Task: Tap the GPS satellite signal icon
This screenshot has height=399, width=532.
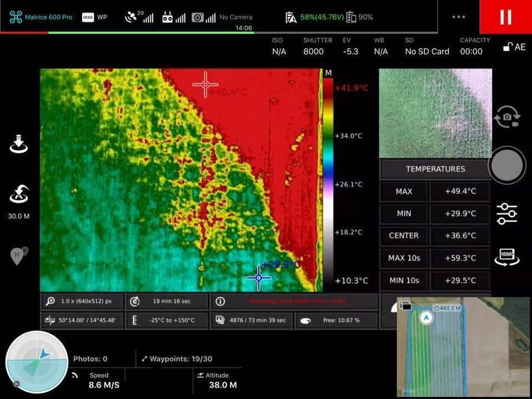Action: coord(139,17)
